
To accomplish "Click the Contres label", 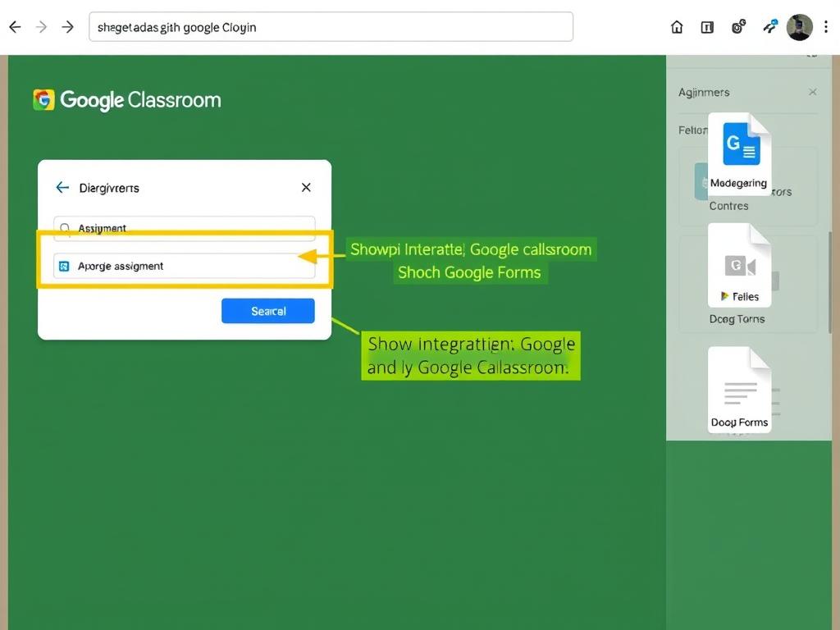I will pyautogui.click(x=728, y=206).
